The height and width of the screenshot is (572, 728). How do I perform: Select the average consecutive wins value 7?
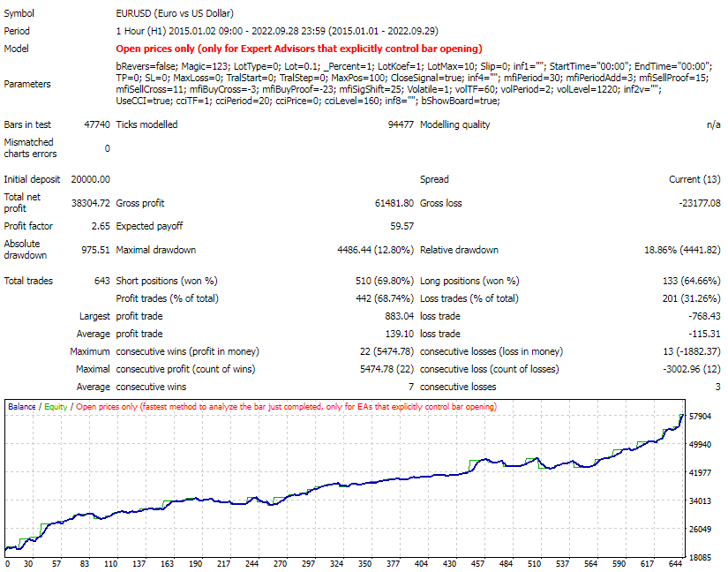pyautogui.click(x=411, y=387)
